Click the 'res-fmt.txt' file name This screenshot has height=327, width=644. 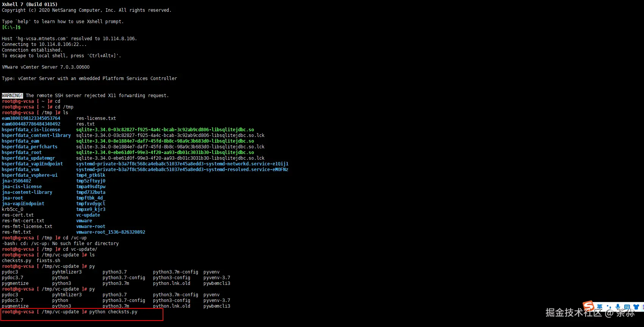point(16,232)
